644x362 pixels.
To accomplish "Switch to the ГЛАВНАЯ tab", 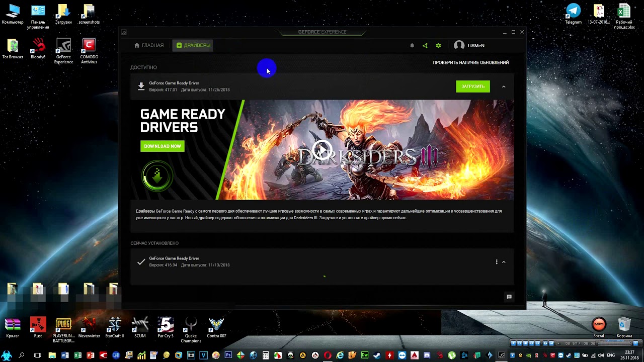I will (x=149, y=45).
